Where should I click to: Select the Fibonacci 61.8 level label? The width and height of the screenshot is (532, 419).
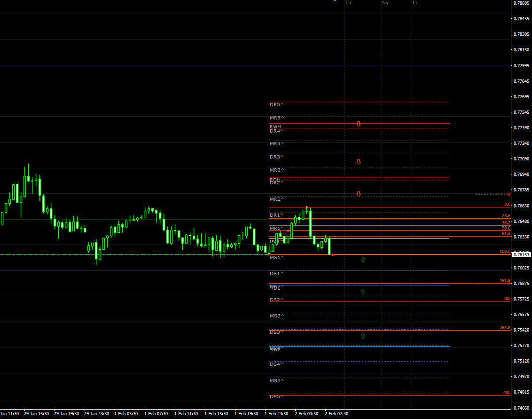pyautogui.click(x=506, y=234)
